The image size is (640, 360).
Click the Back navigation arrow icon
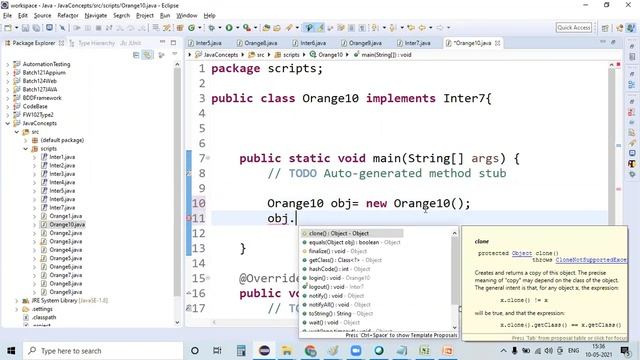click(x=422, y=28)
